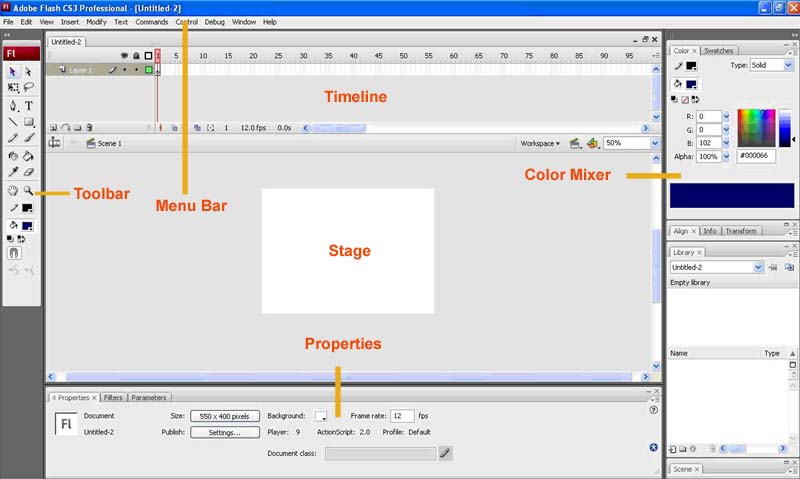Open the Type Solid dropdown in Color panel
Screen dimensions: 800x479
click(788, 65)
